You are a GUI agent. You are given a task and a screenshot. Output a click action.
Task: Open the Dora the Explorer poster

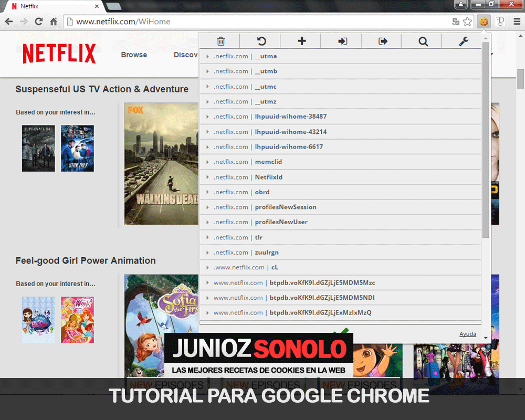[x=379, y=361]
